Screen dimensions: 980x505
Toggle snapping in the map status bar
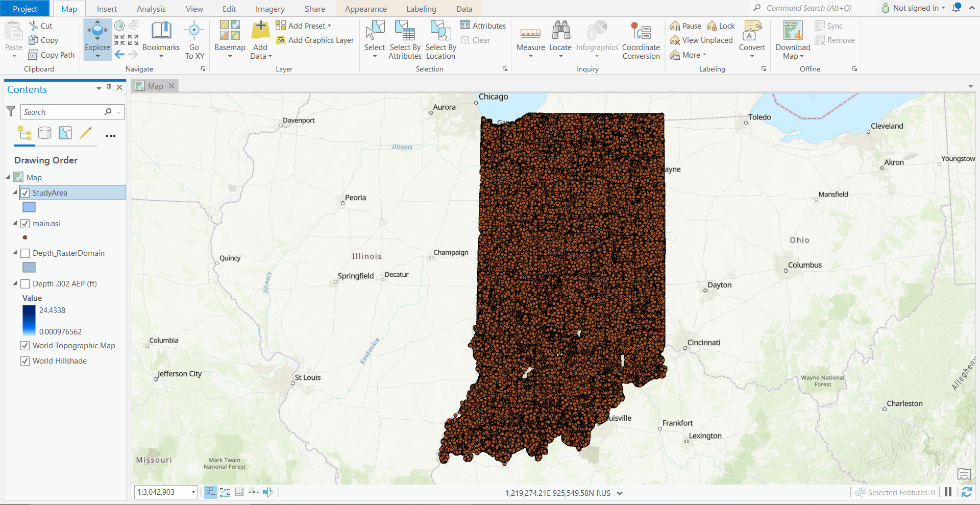pyautogui.click(x=210, y=492)
